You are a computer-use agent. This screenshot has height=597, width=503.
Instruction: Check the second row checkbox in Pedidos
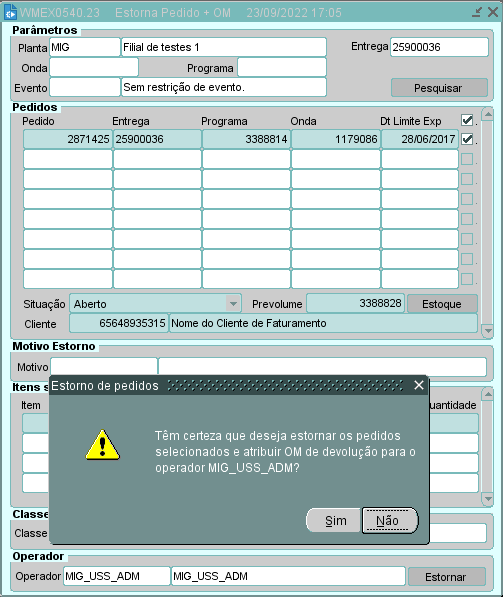click(x=467, y=159)
